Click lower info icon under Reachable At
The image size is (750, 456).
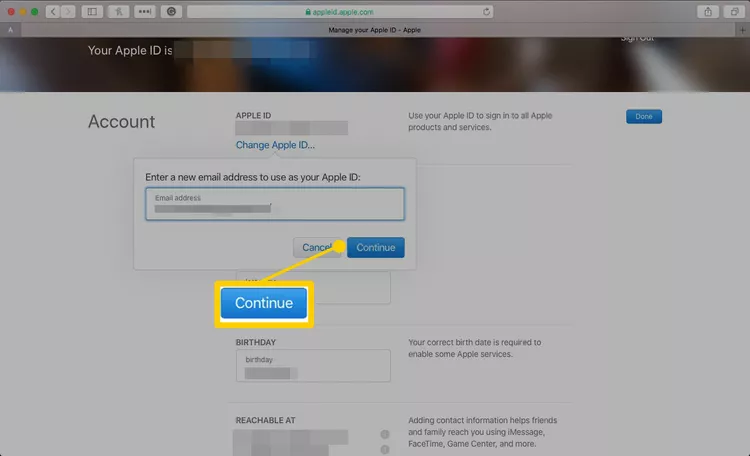tap(385, 450)
